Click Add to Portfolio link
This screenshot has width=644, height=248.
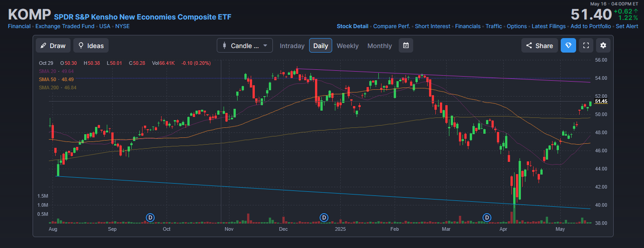pyautogui.click(x=590, y=26)
